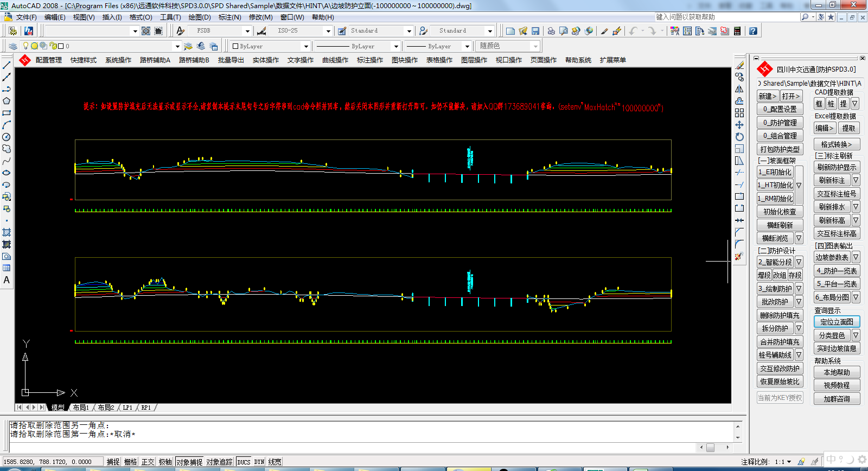Viewport: 868px width, 471px height.
Task: Expand dropdown arrow next to 横断浏览
Action: click(799, 238)
